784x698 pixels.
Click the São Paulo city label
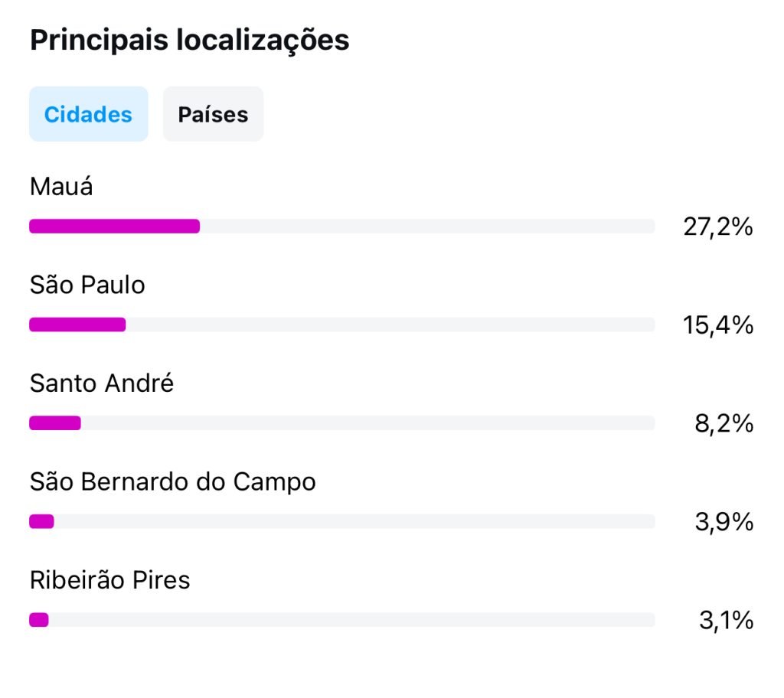(87, 285)
